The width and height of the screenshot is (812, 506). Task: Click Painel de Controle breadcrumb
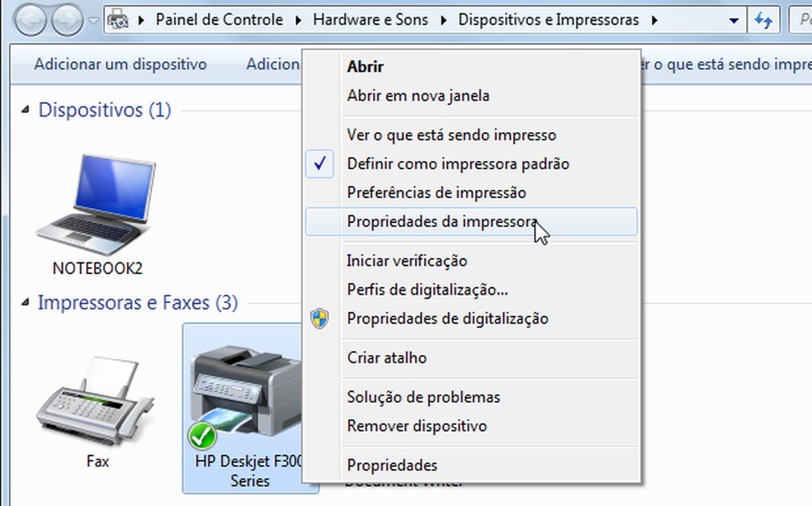219,20
